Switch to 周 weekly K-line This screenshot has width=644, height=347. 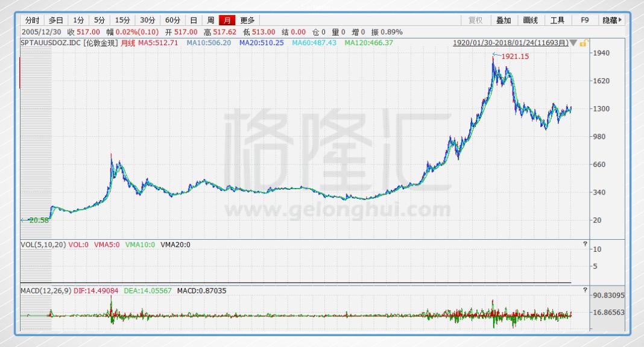(210, 20)
